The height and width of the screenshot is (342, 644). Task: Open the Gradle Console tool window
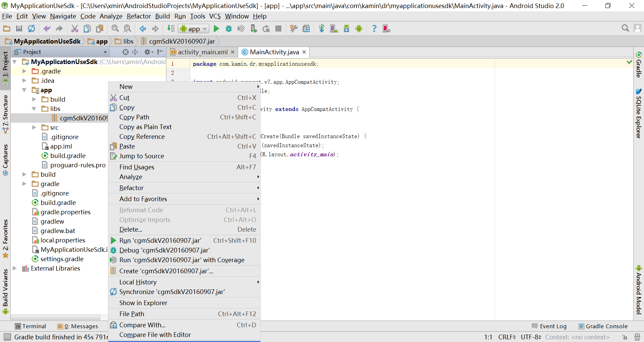(603, 326)
